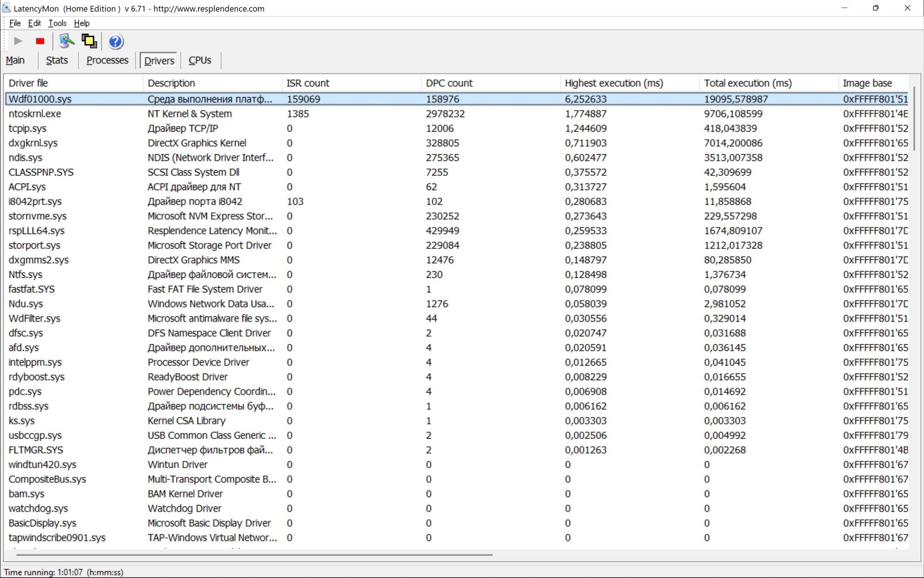Click highest execution value 6,252633
Image resolution: width=924 pixels, height=578 pixels.
(586, 99)
